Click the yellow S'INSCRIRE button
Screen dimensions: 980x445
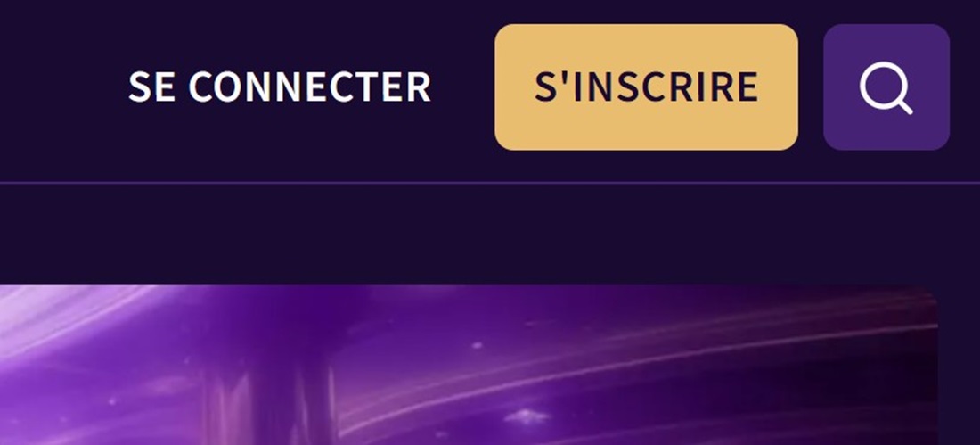(646, 87)
